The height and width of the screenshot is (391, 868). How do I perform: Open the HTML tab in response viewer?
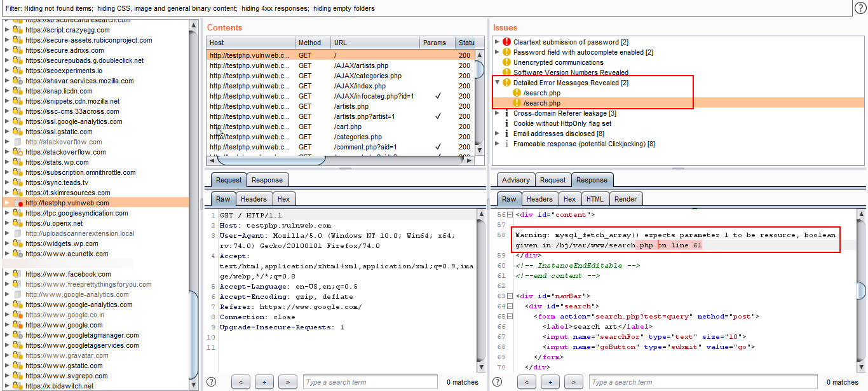coord(595,199)
